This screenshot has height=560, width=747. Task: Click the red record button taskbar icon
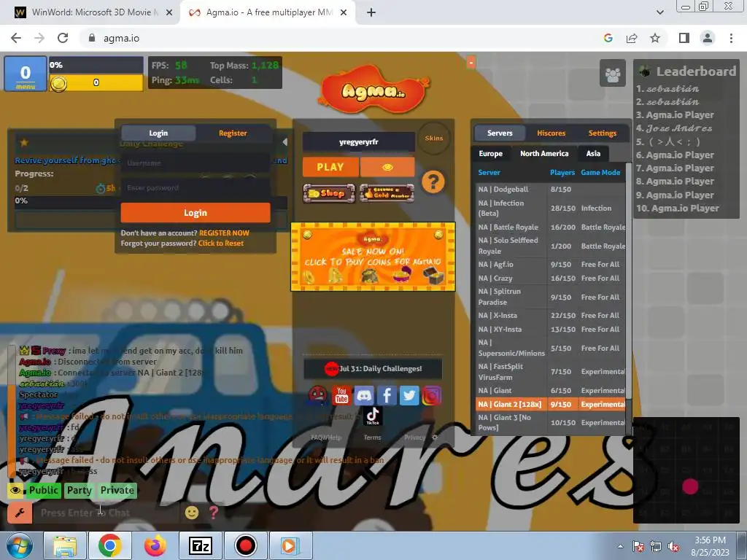click(x=245, y=545)
